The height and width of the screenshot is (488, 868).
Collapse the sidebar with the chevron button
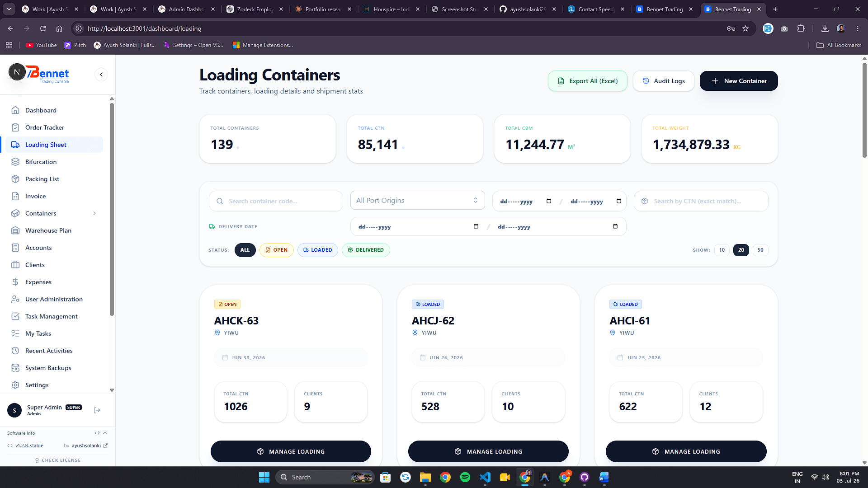click(101, 75)
